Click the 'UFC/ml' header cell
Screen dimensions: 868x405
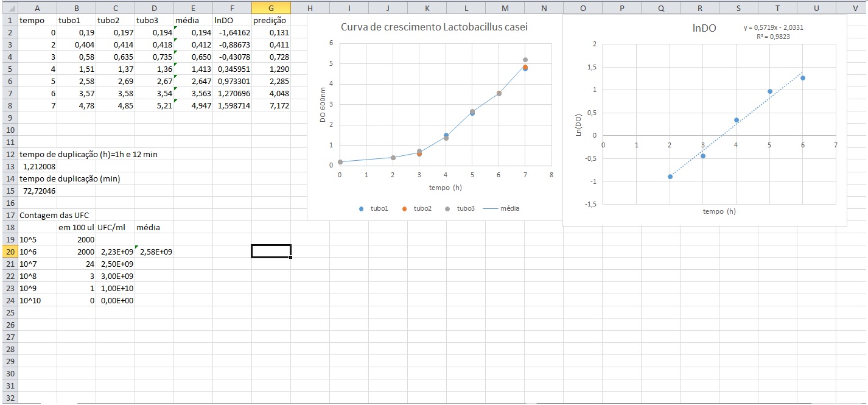click(116, 227)
